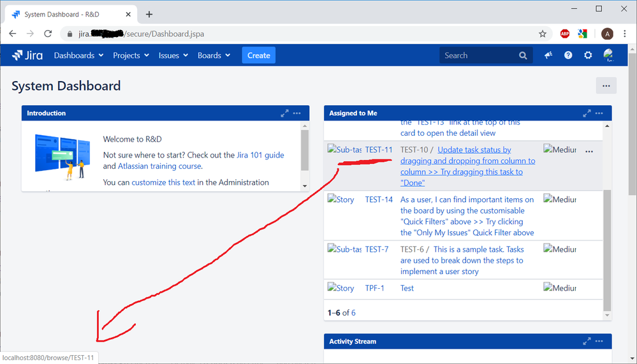Reload the page
Image resolution: width=637 pixels, height=364 pixels.
(x=48, y=34)
